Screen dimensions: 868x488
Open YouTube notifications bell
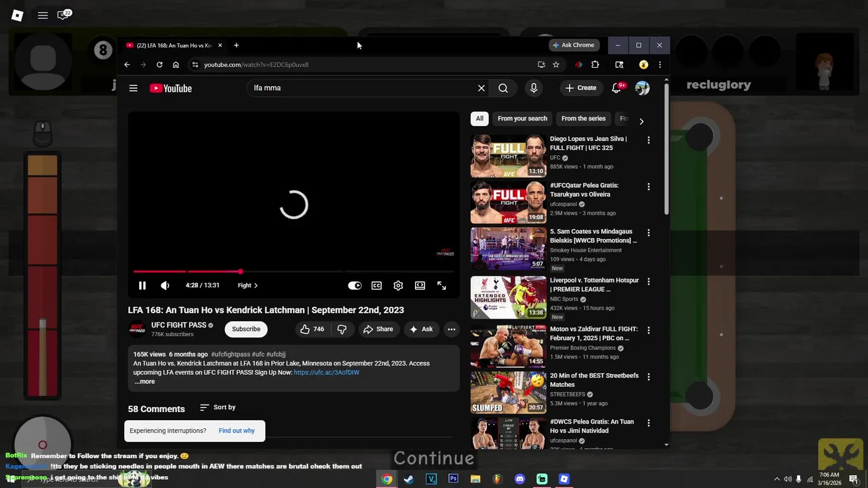pos(616,88)
